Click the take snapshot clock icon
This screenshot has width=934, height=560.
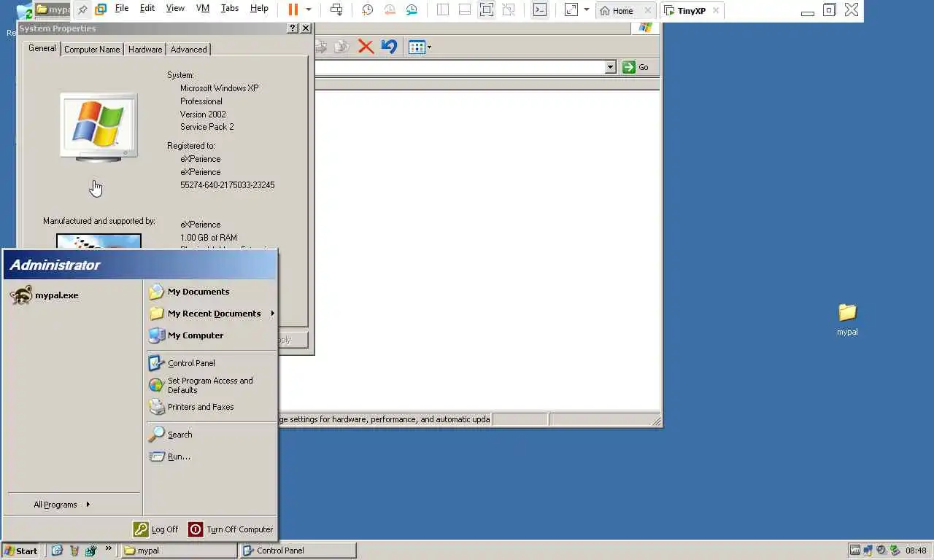(x=368, y=9)
